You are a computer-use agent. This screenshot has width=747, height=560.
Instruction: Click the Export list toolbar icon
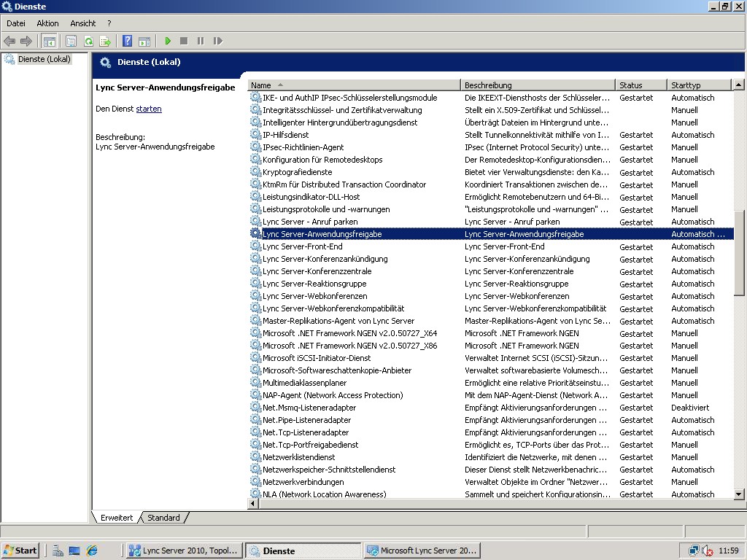click(105, 41)
